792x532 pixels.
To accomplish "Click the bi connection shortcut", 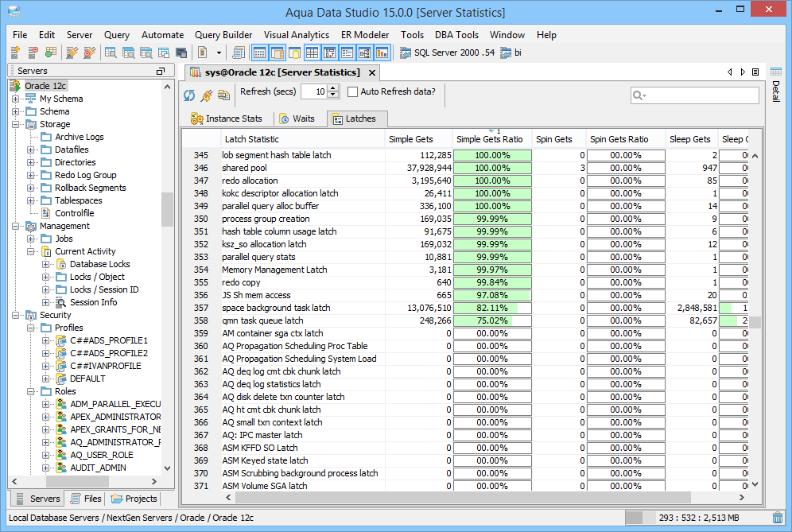I will [511, 52].
